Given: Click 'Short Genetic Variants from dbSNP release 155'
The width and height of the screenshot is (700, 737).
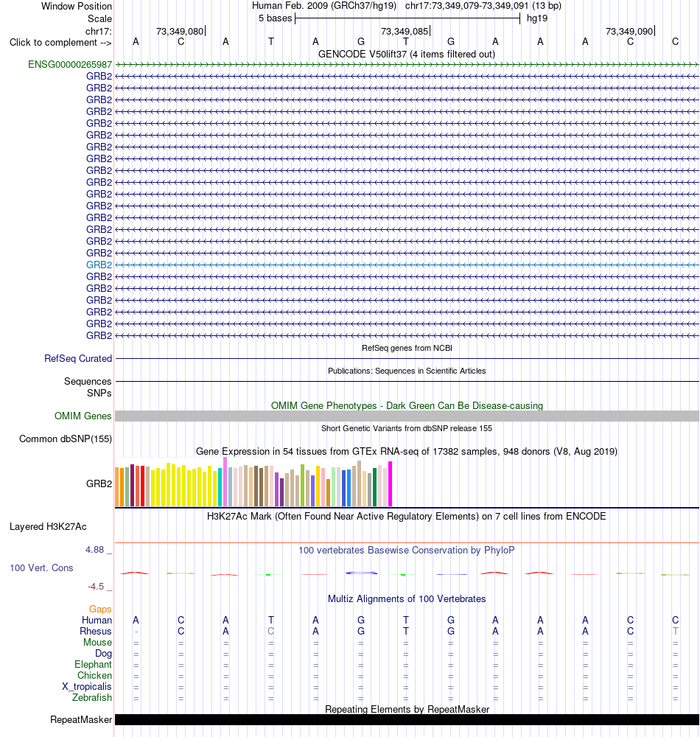Looking at the screenshot, I should tap(407, 428).
